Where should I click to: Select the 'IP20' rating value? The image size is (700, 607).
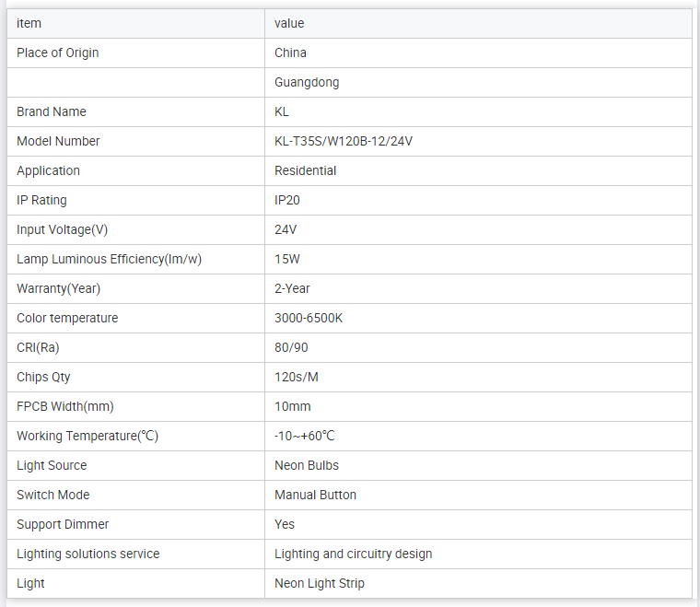[287, 200]
